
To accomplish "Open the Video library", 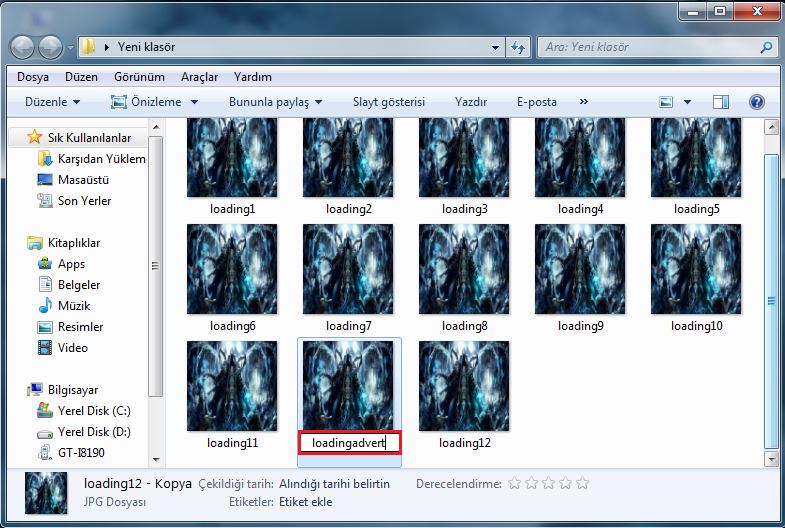I will 62,348.
